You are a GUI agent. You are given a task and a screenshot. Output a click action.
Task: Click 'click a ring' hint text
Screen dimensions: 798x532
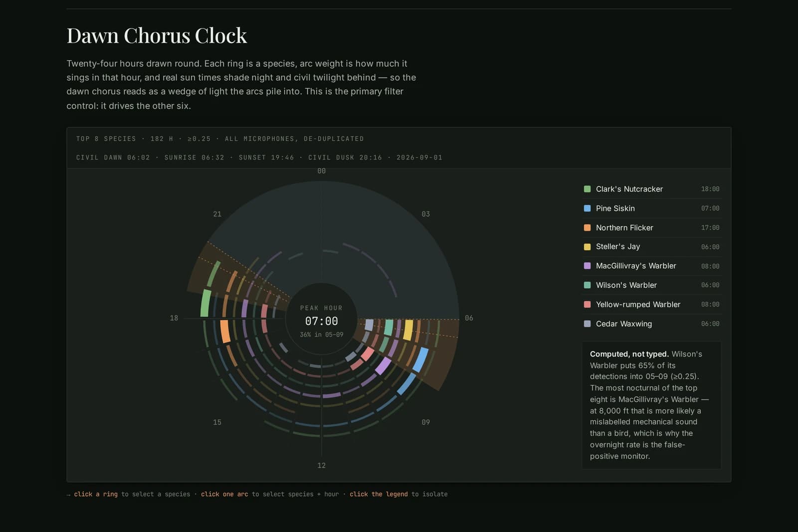(x=96, y=494)
